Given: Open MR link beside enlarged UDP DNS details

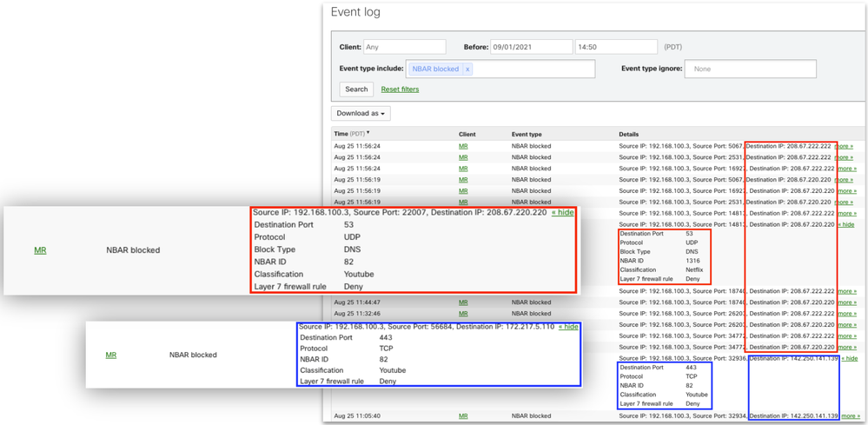Looking at the screenshot, I should 40,250.
